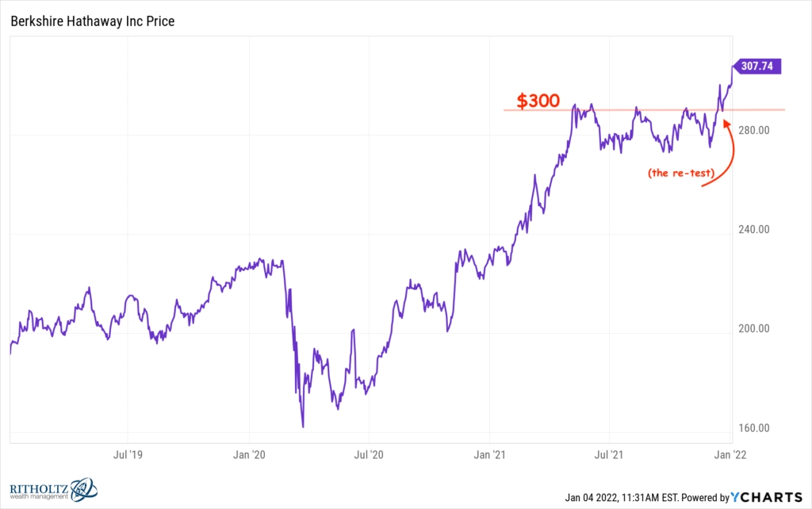Image resolution: width=812 pixels, height=509 pixels.
Task: Click the 200.00 price axis label
Action: 754,329
